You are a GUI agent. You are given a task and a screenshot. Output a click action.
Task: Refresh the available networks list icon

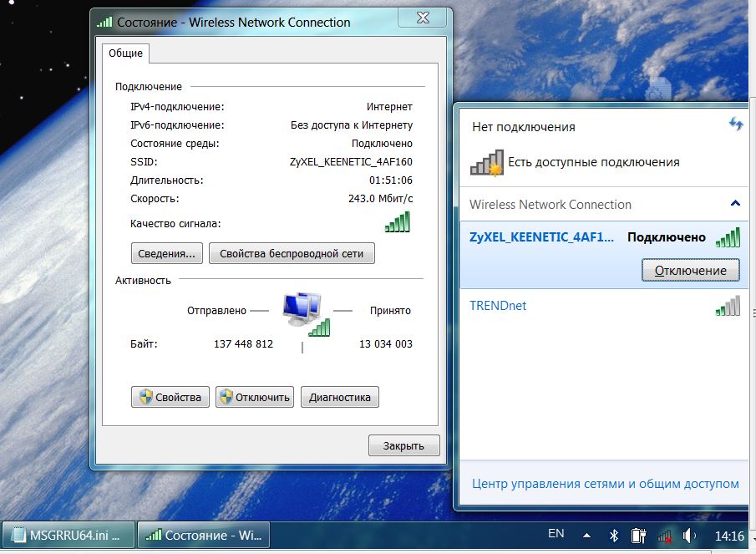[736, 125]
